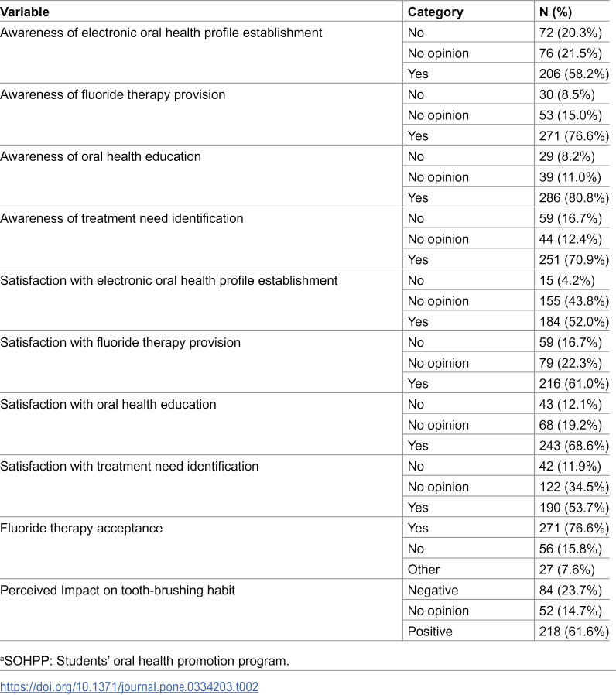Click the 'Positive' category cell
This screenshot has width=616, height=695.
point(429,632)
